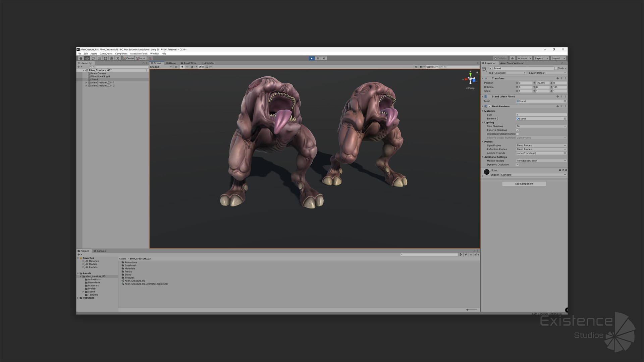
Task: Open the Layers dropdown
Action: [x=541, y=58]
